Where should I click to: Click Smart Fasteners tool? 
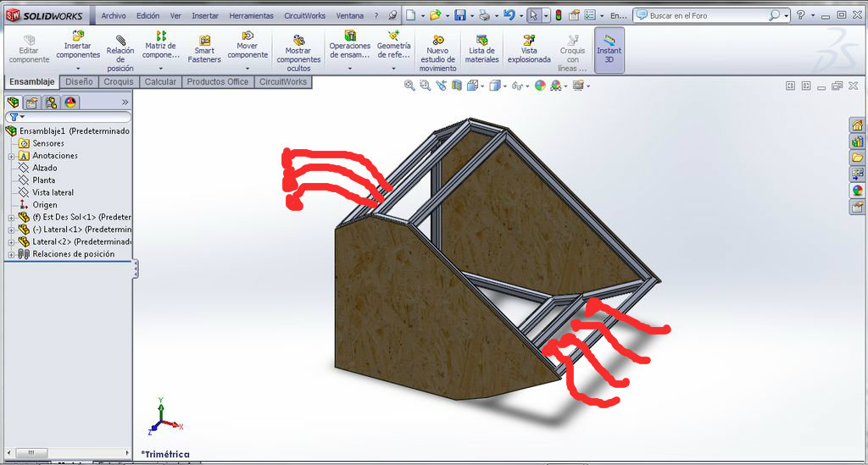point(204,48)
